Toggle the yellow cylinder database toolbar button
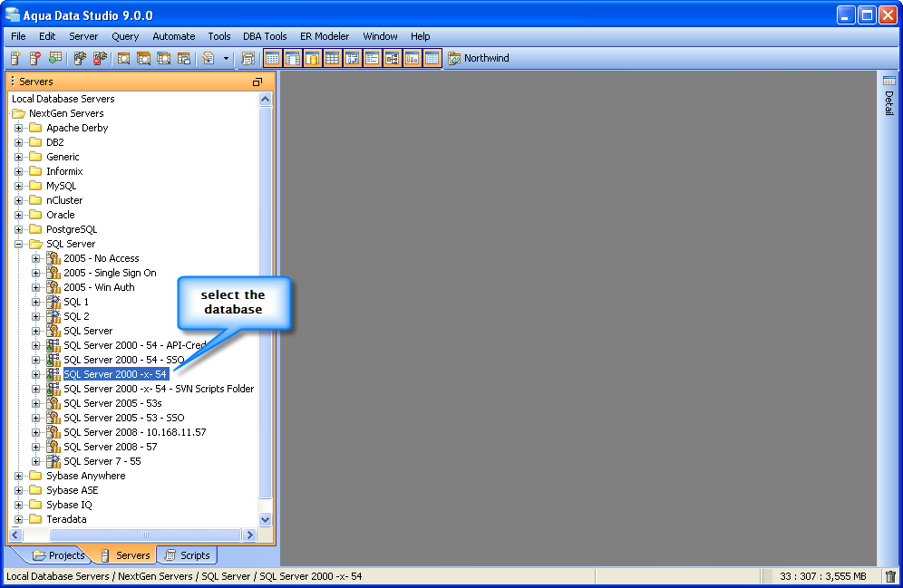Image resolution: width=903 pixels, height=588 pixels. point(312,58)
